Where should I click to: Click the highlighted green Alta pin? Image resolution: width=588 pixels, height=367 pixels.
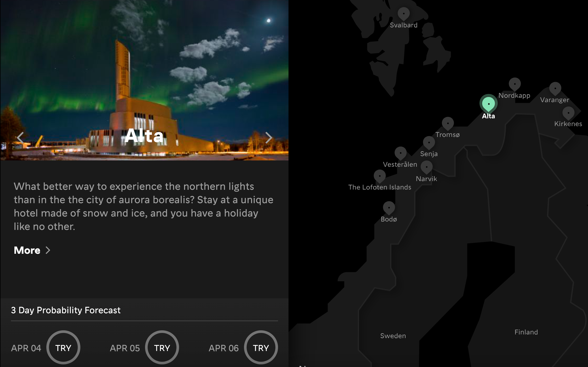pos(489,104)
